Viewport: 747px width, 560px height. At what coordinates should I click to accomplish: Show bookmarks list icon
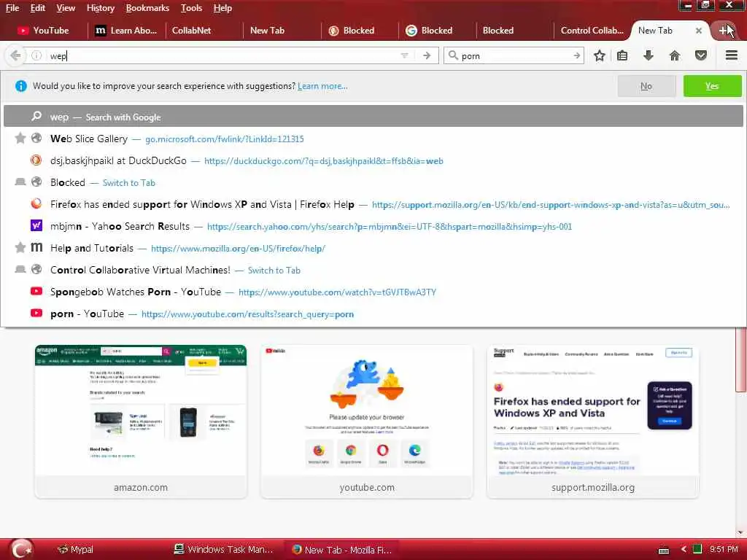tap(622, 55)
